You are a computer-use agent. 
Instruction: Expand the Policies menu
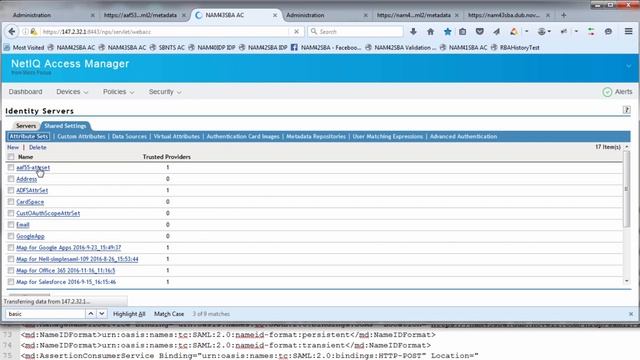point(118,92)
